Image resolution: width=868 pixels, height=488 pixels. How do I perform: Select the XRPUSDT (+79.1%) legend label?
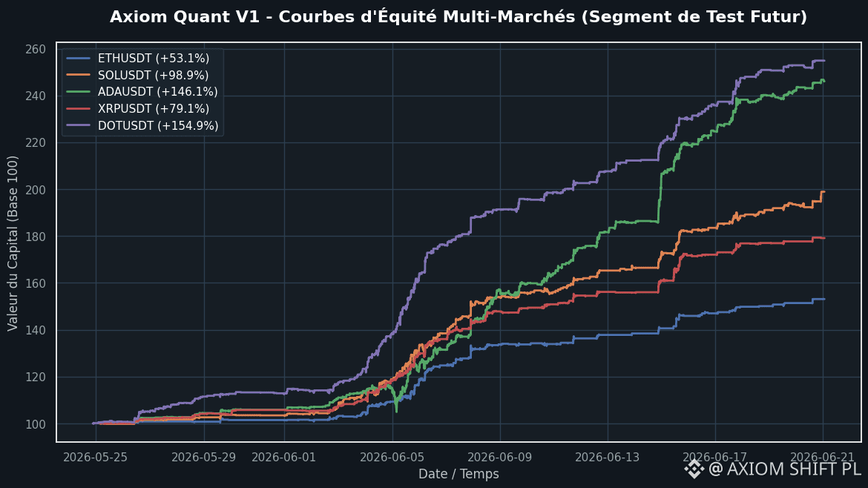154,109
